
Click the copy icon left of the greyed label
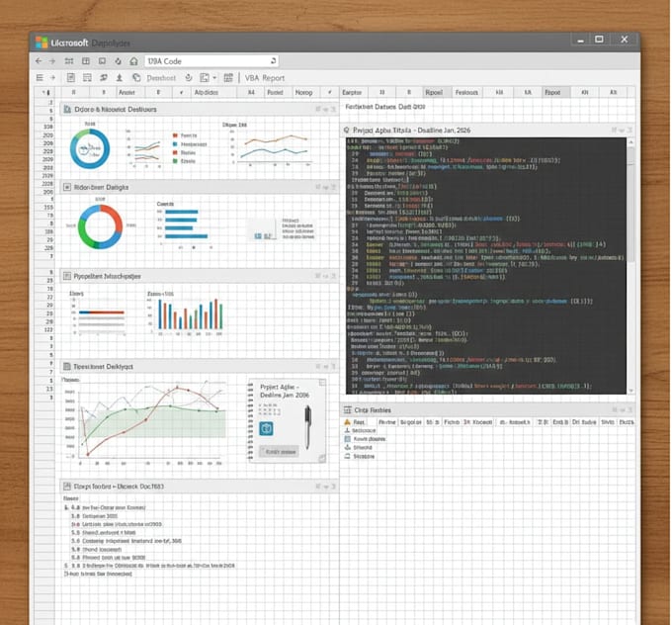[136, 78]
